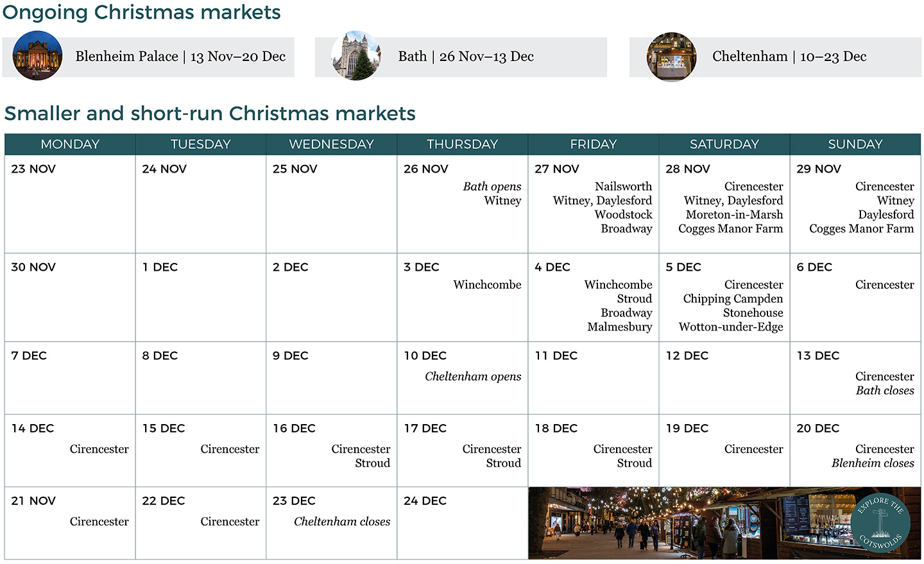924x564 pixels.
Task: Click 'Cheltenham opens' on 10 Dec
Action: click(x=473, y=377)
